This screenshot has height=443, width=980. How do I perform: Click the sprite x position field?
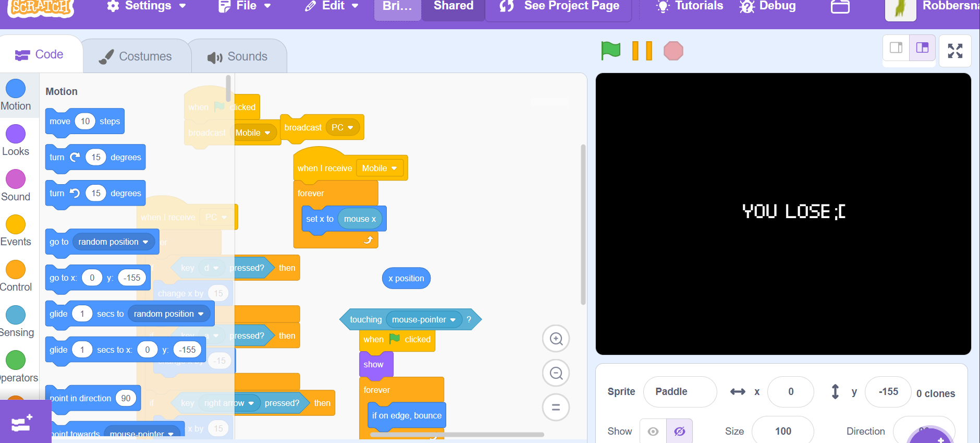point(791,391)
